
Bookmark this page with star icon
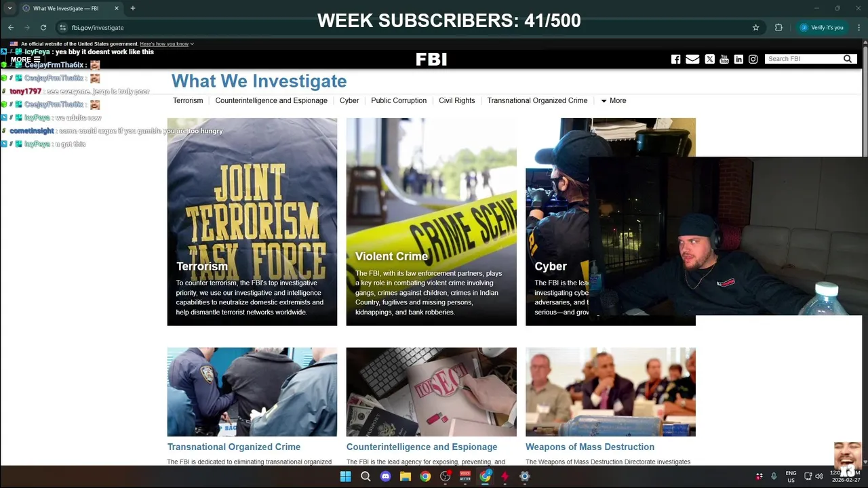pyautogui.click(x=755, y=28)
